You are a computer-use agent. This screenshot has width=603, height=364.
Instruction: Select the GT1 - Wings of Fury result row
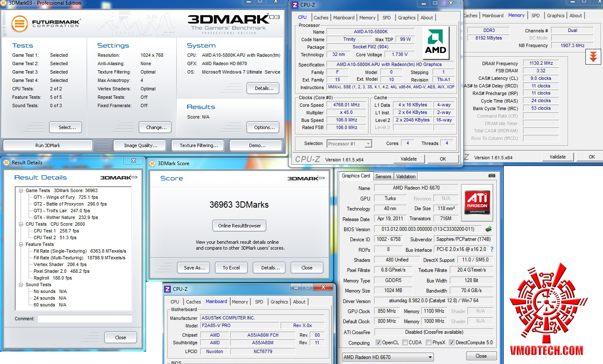(66, 197)
